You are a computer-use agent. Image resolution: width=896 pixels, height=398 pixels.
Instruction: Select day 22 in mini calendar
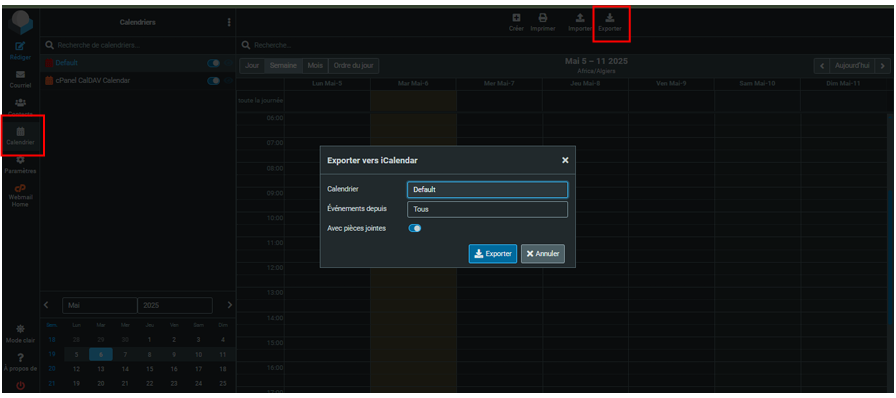tap(150, 383)
